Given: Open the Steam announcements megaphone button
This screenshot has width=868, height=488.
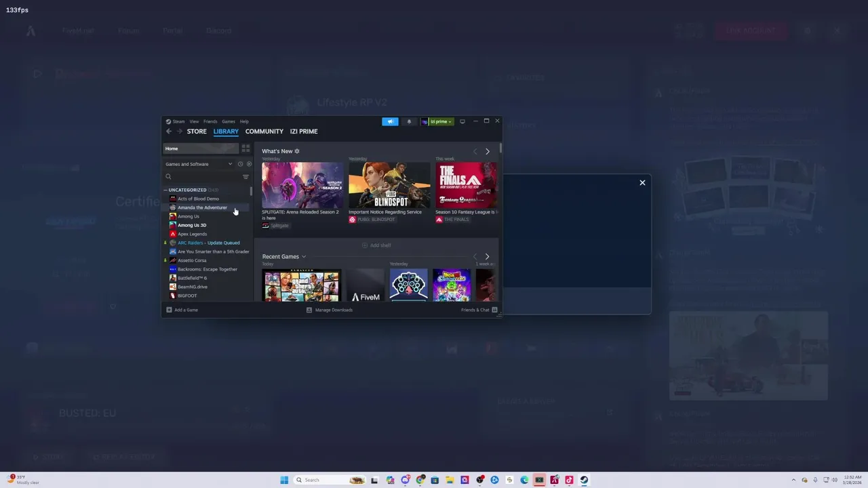Looking at the screenshot, I should click(x=390, y=121).
